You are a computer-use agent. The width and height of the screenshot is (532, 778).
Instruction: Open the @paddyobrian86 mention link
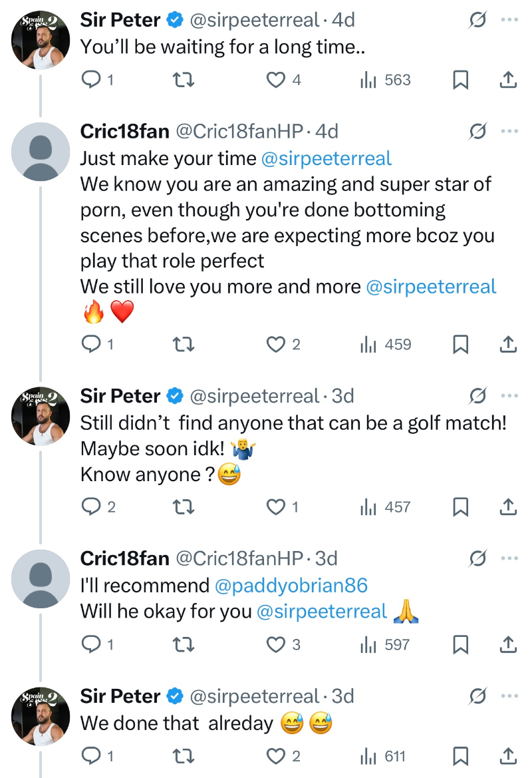(x=291, y=585)
